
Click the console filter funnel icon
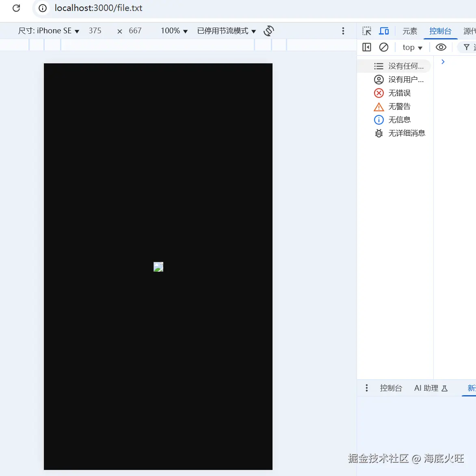coord(467,48)
